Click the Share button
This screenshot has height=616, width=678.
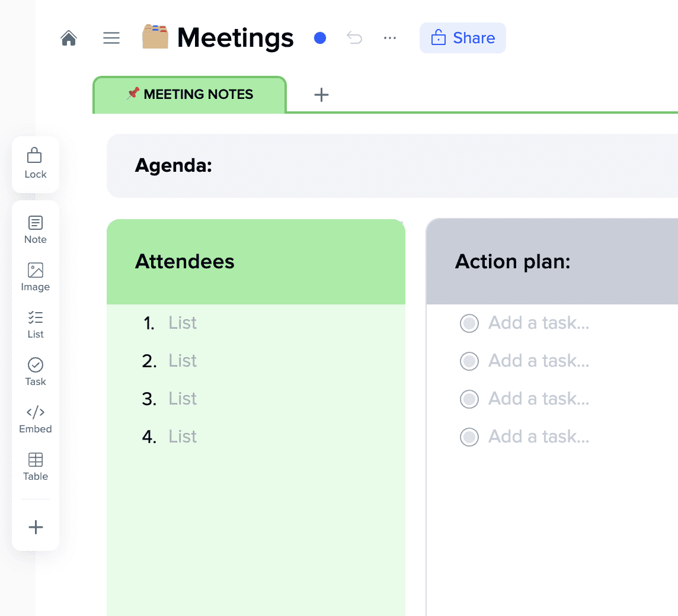[463, 38]
